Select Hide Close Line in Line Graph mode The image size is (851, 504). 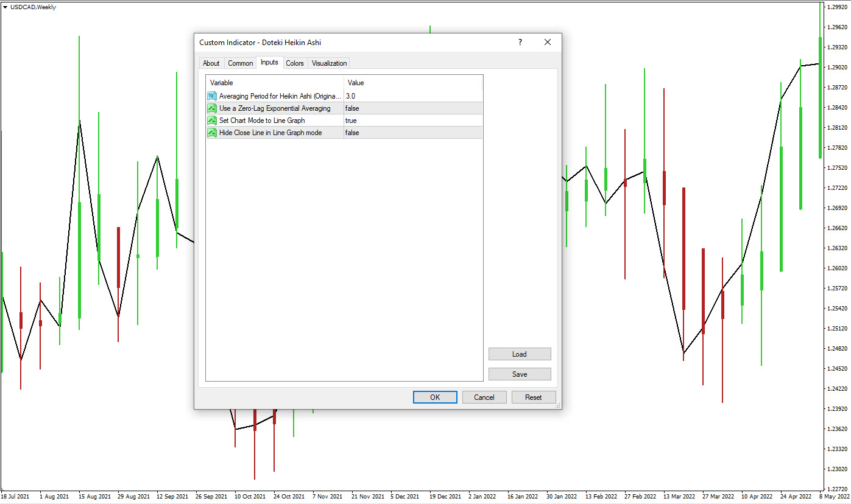coord(344,133)
